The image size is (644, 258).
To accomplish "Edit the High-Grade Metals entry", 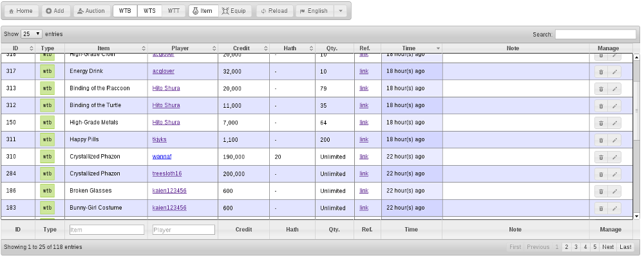I will coord(614,123).
